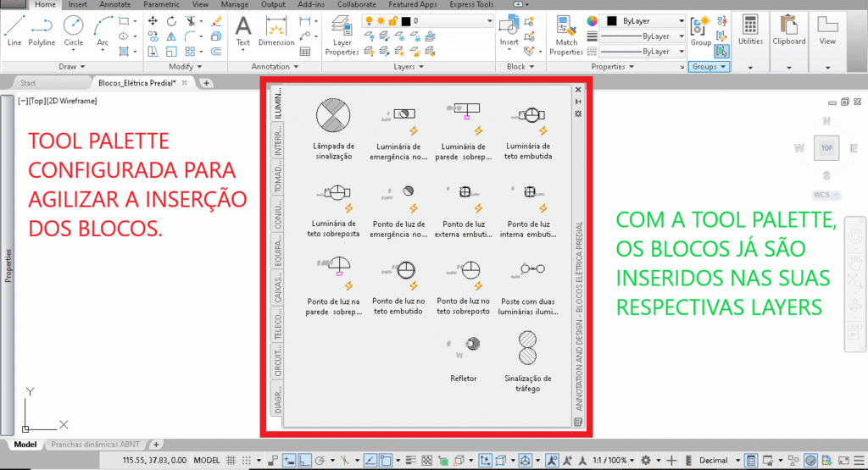Click the customization menu in status bar
This screenshot has height=470, width=868.
pos(859,460)
